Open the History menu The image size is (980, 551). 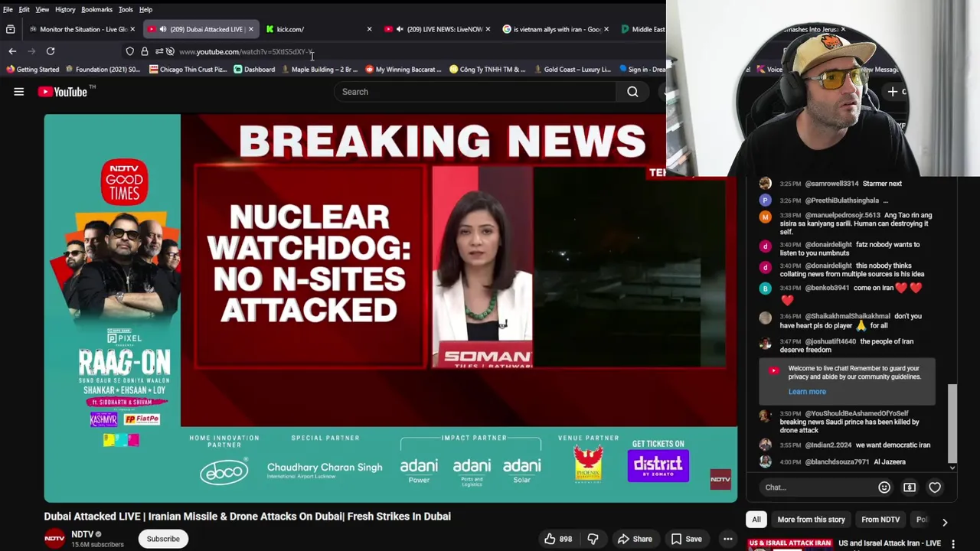click(x=65, y=9)
